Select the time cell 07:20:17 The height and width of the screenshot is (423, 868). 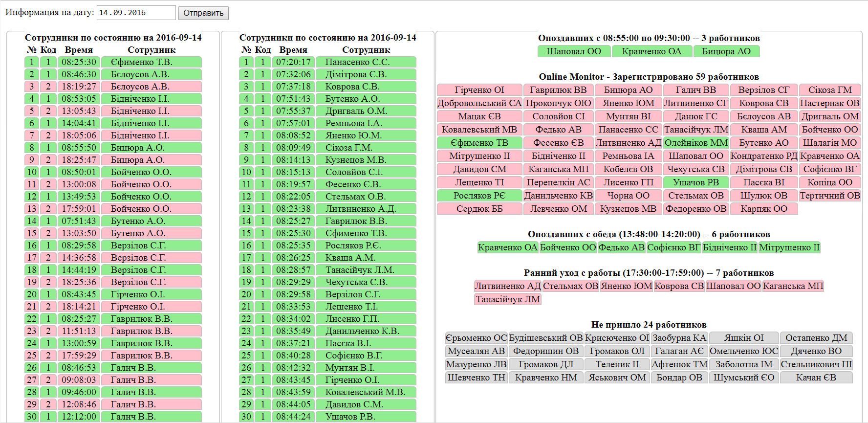click(x=293, y=62)
